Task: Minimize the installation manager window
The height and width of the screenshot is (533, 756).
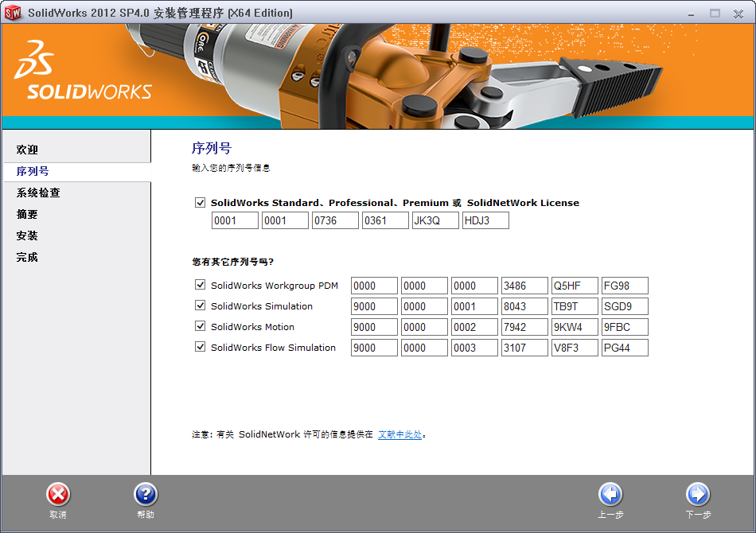Action: pos(691,14)
